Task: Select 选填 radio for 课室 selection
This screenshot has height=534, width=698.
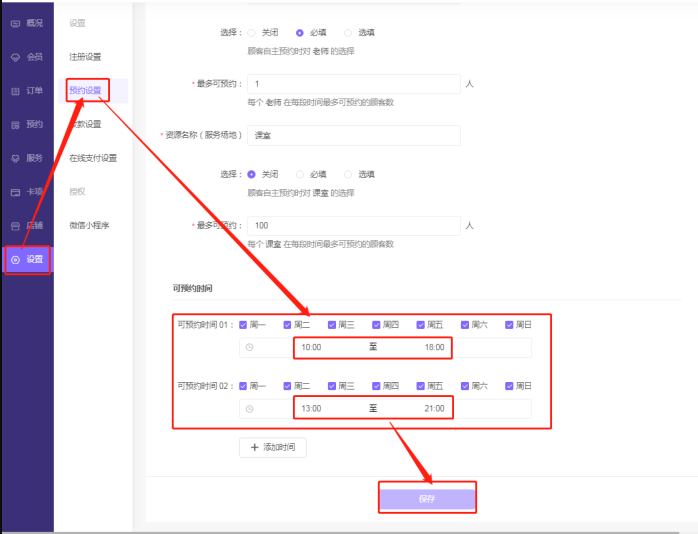Action: (x=348, y=174)
